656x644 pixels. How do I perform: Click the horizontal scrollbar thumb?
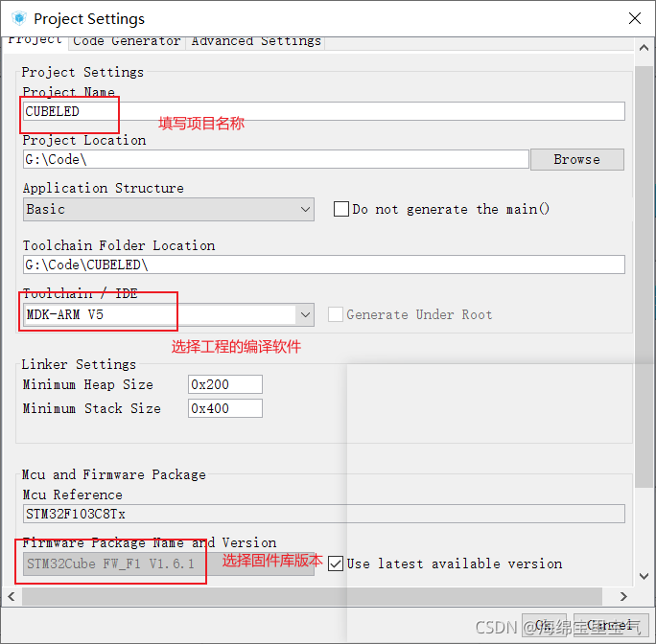point(312,596)
